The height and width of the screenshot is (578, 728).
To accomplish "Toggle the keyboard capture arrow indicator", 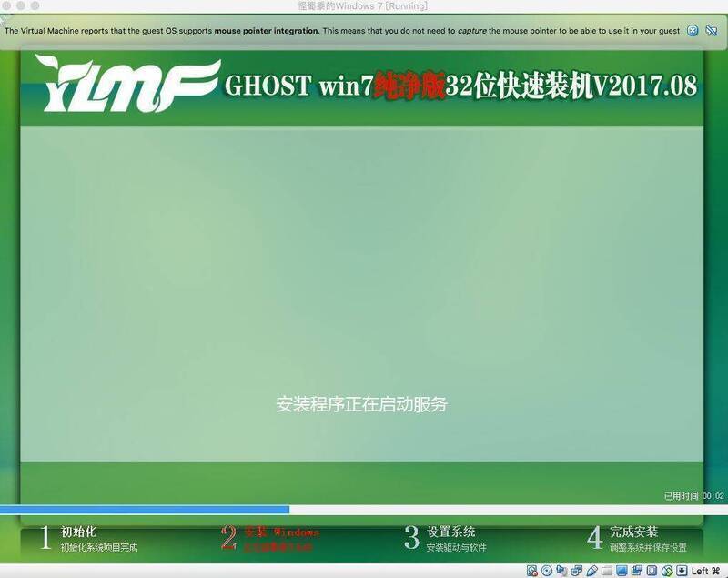I will (681, 571).
